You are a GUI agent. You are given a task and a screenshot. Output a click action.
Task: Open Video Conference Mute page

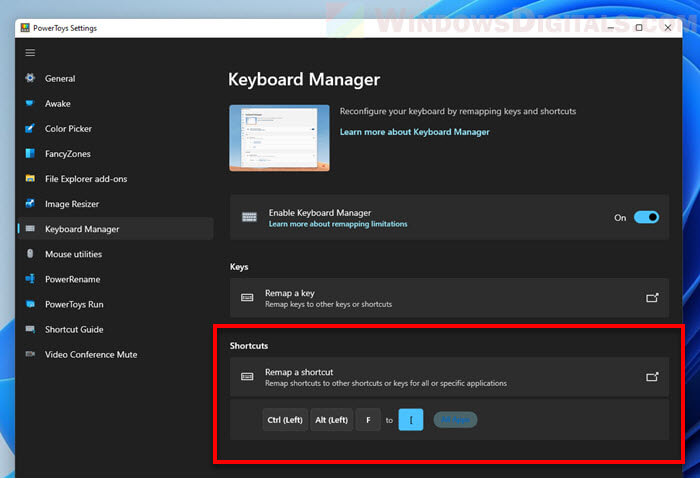click(x=116, y=354)
